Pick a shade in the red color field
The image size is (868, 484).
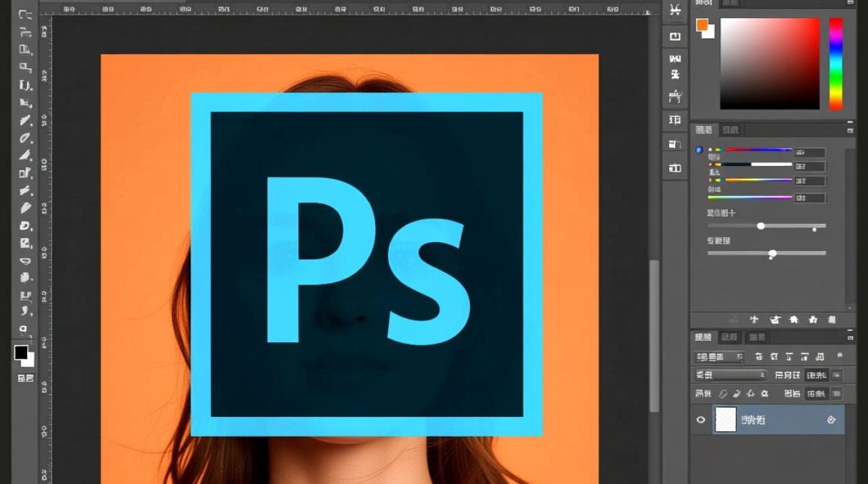pos(770,63)
